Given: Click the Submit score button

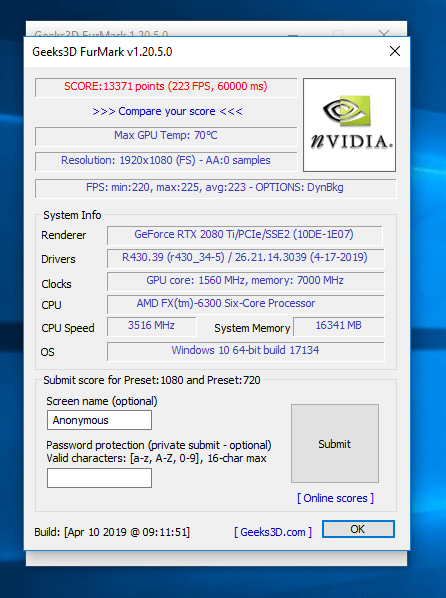Looking at the screenshot, I should [335, 444].
